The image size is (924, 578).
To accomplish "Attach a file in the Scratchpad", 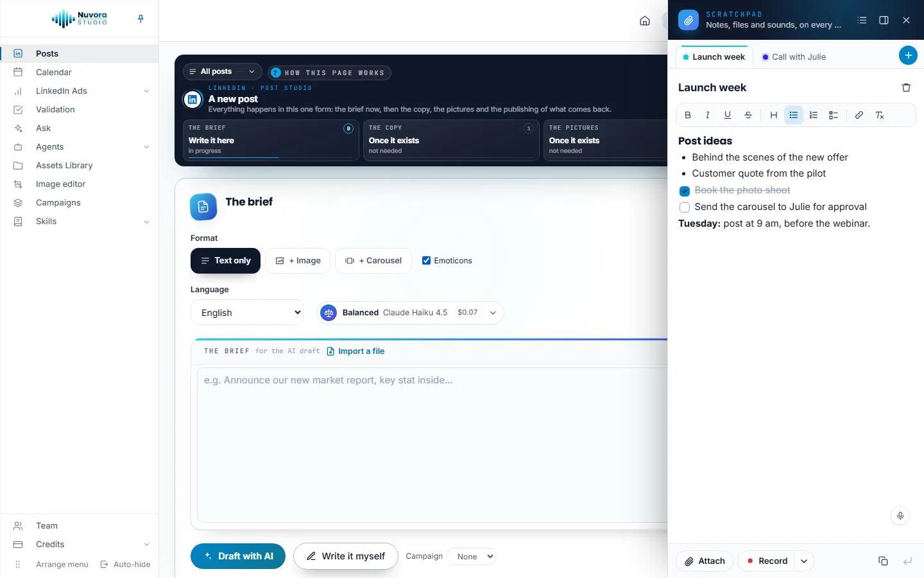I will (705, 561).
